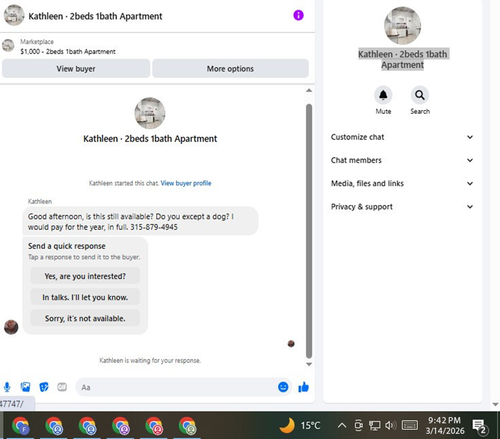The height and width of the screenshot is (439, 500).
Task: Open notification center icon
Action: (480, 426)
